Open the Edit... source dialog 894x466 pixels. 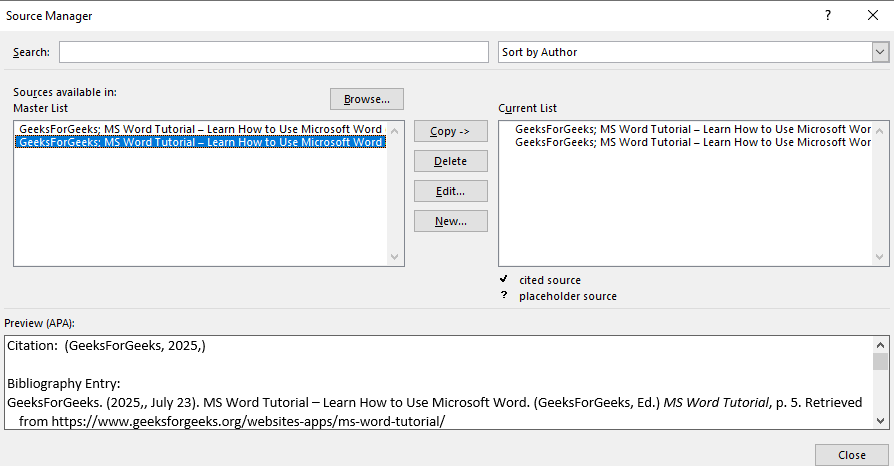pos(450,191)
